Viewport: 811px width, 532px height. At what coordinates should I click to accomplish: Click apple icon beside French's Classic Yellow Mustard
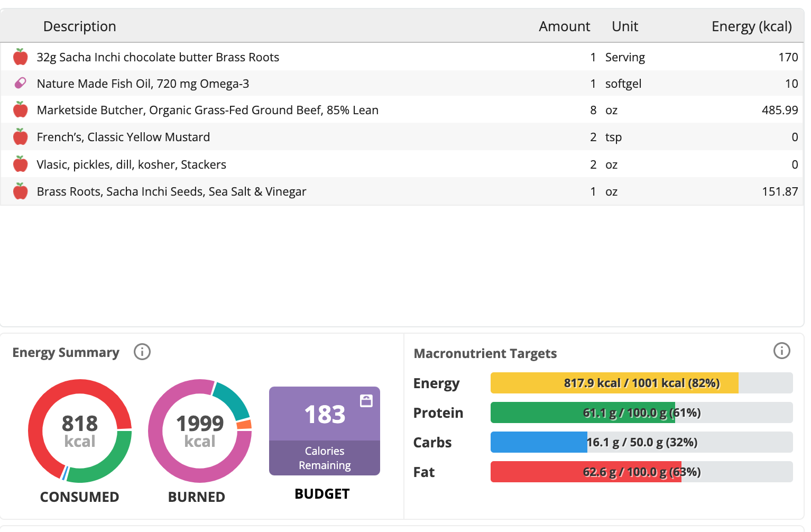click(x=21, y=136)
